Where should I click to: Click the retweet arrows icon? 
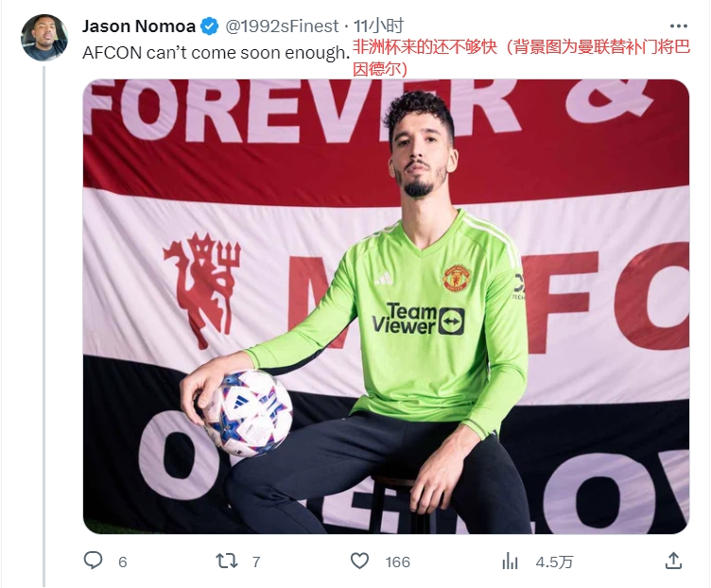226,562
